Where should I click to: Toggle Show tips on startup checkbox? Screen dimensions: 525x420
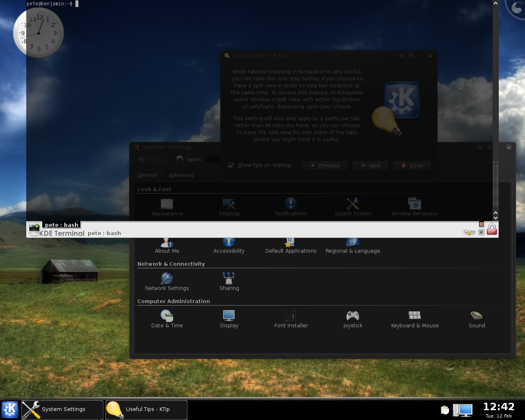point(231,165)
